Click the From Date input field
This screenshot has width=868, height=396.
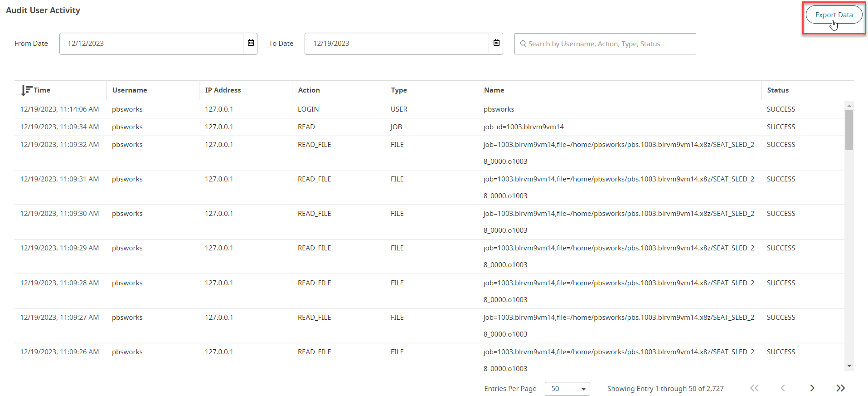point(151,44)
